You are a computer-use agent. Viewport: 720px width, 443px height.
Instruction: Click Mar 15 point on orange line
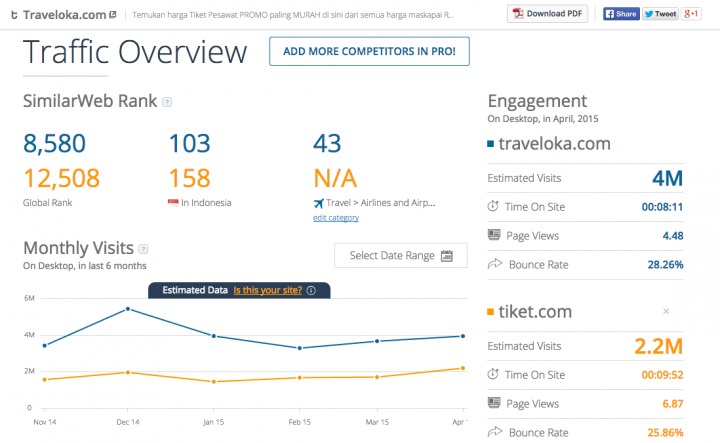tap(377, 377)
